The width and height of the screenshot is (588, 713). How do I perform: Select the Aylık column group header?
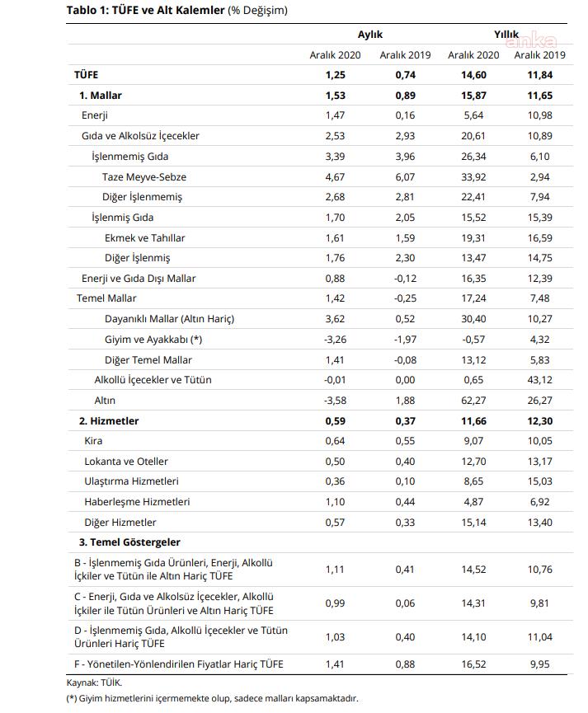(x=370, y=35)
